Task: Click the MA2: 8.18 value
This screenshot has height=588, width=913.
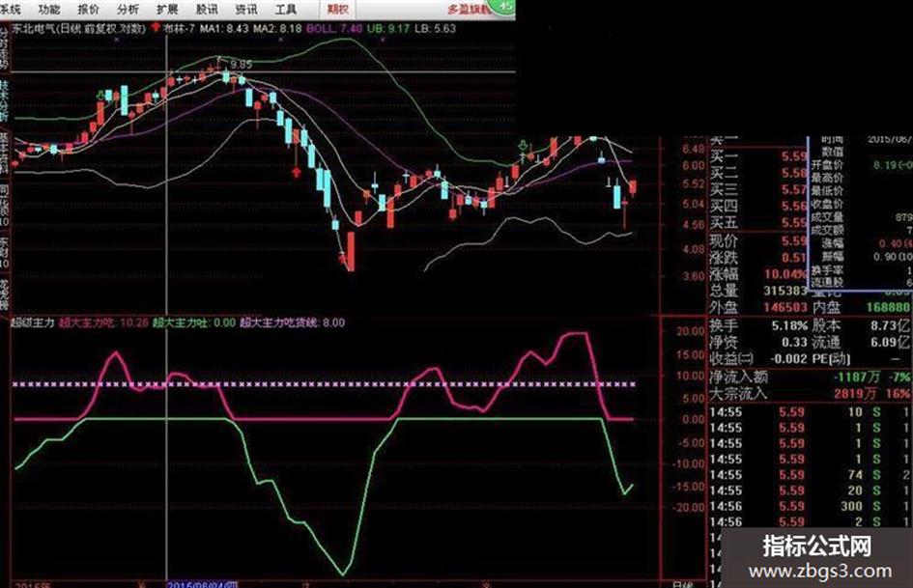Action: [277, 28]
